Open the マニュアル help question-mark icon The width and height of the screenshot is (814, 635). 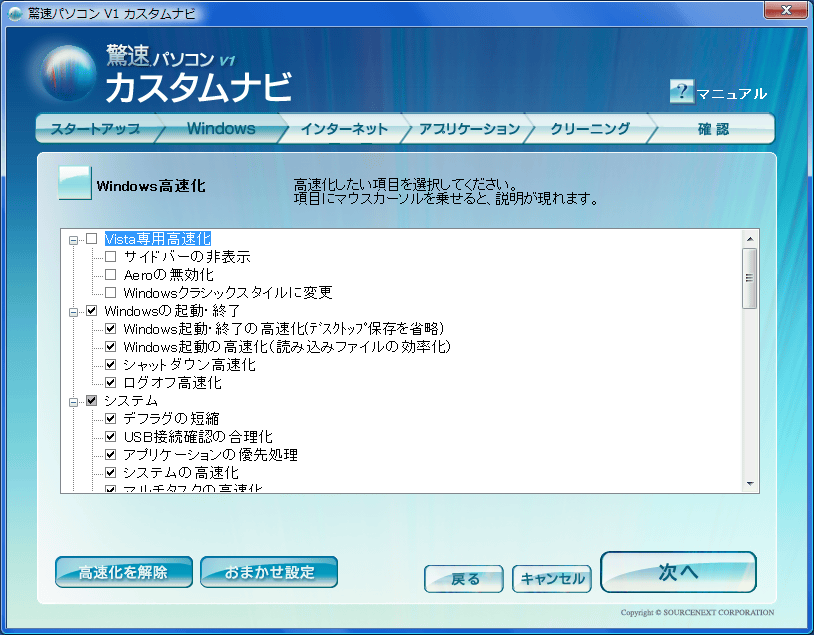(x=682, y=92)
